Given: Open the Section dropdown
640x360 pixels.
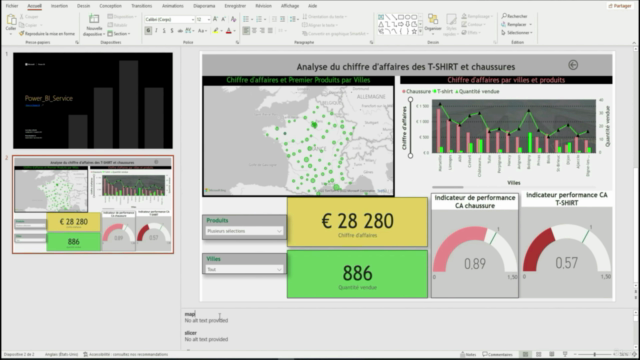Looking at the screenshot, I should point(119,33).
